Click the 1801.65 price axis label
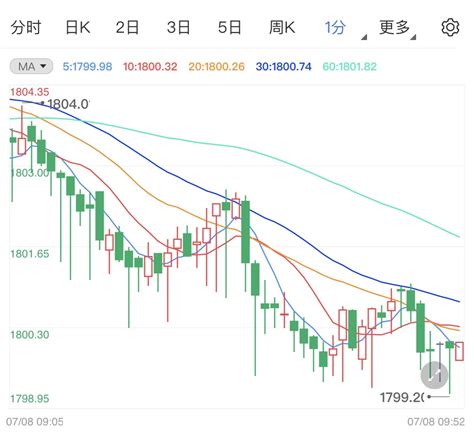474x434 pixels. pyautogui.click(x=30, y=254)
